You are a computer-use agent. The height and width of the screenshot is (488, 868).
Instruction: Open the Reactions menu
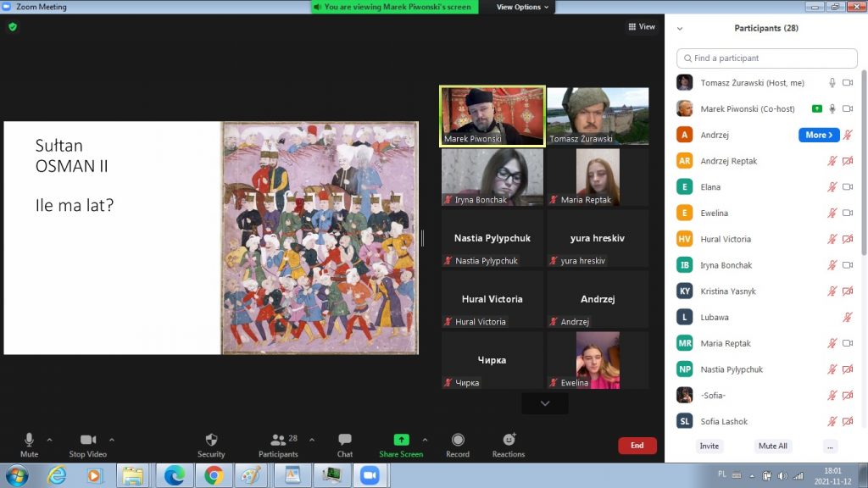(x=509, y=440)
